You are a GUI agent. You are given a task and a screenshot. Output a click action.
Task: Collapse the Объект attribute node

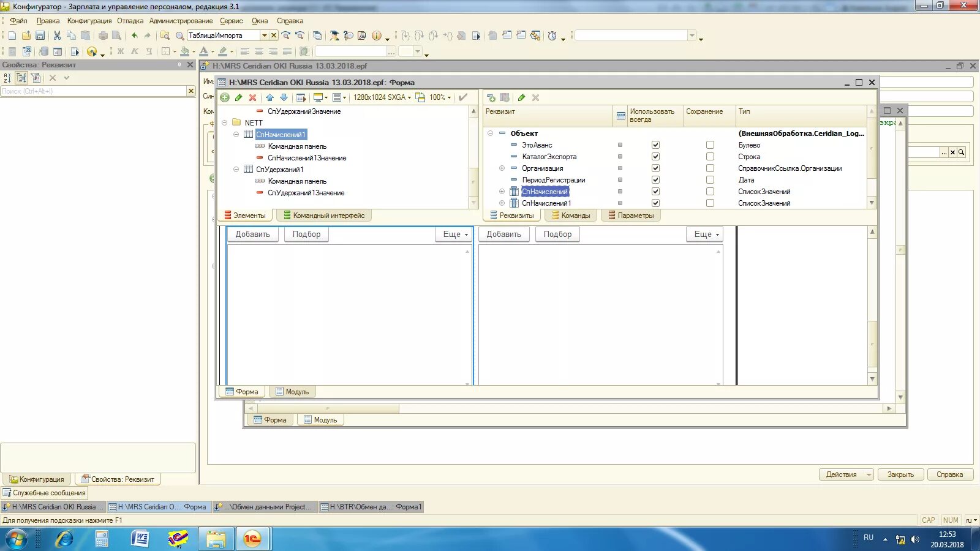click(490, 133)
